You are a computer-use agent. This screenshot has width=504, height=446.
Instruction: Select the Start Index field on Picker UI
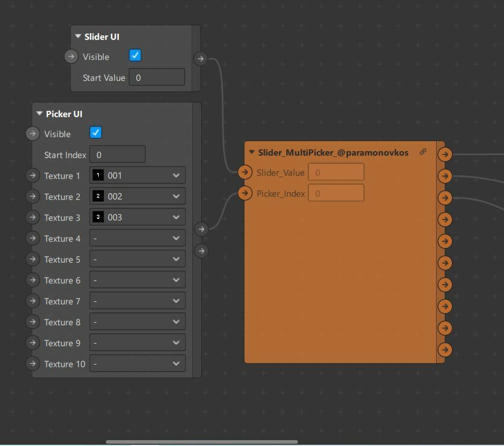(118, 154)
